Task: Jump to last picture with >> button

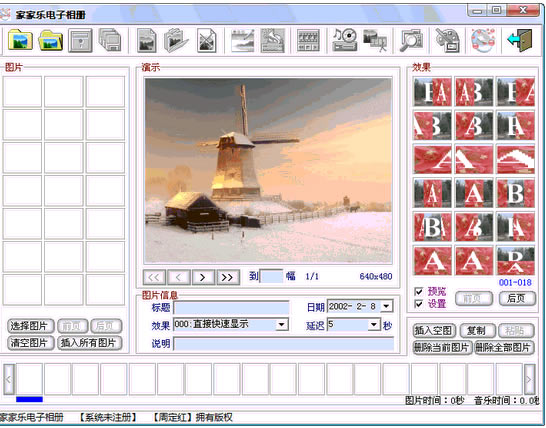Action: point(228,277)
